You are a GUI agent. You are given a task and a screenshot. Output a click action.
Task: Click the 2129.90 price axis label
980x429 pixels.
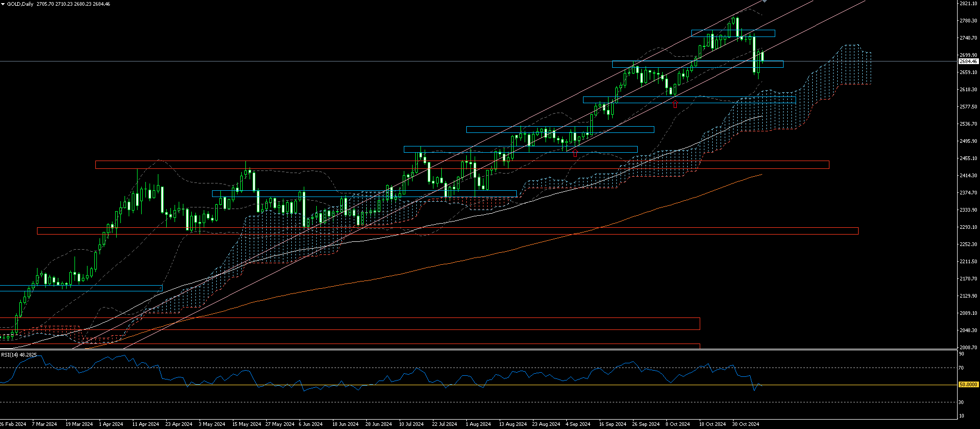click(968, 296)
